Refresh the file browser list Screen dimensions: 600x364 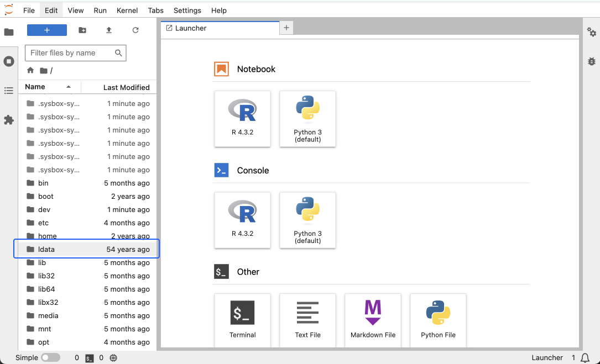[135, 30]
